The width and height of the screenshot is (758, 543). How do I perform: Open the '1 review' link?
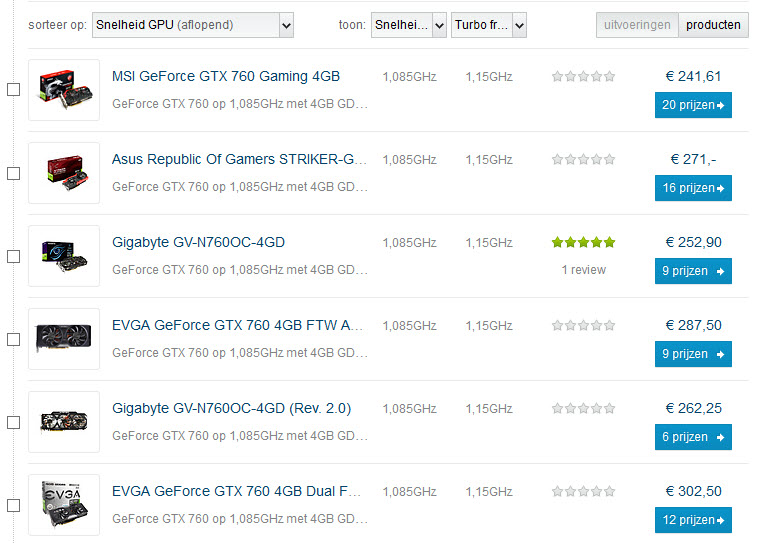click(x=583, y=269)
